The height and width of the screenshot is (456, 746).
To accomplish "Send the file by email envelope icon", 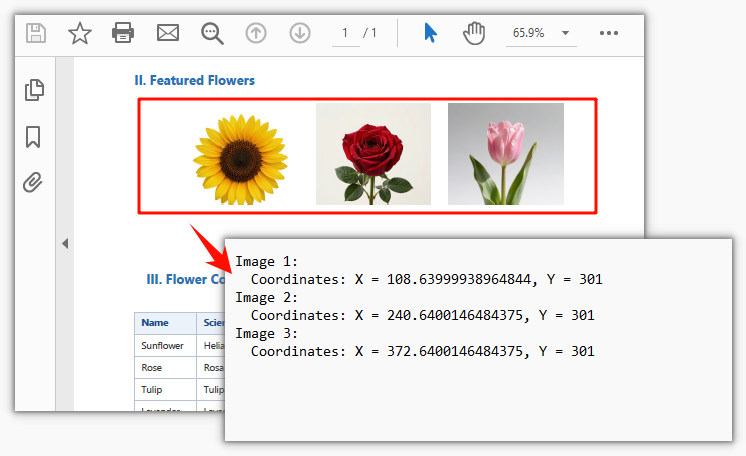I will click(168, 33).
